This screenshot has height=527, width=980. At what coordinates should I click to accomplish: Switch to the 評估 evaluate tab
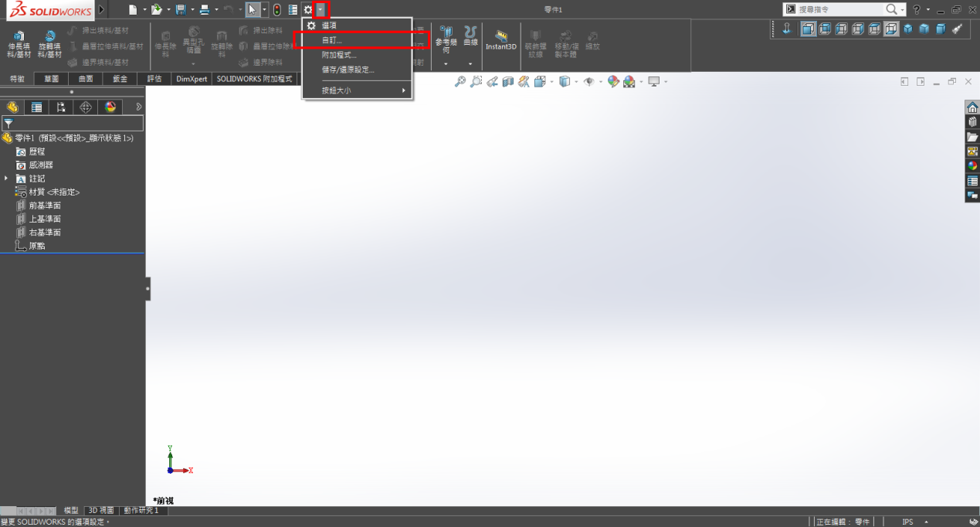pyautogui.click(x=154, y=79)
